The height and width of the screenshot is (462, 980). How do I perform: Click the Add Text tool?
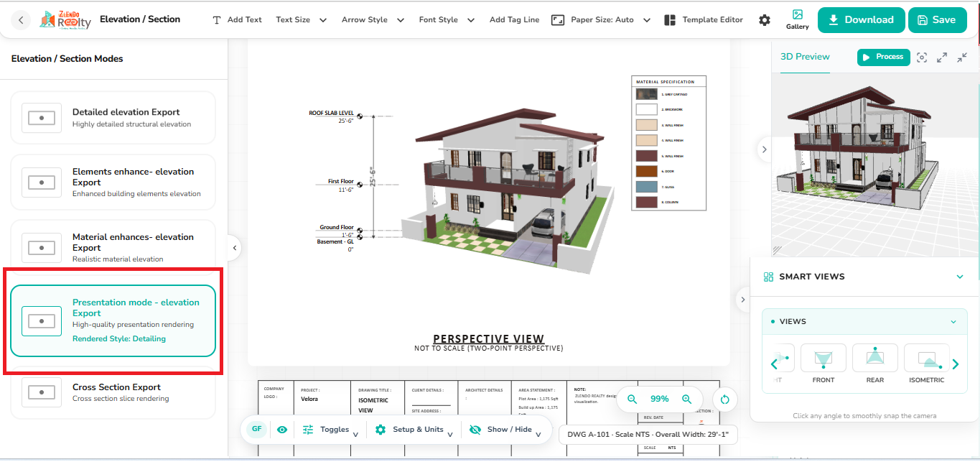(x=238, y=20)
